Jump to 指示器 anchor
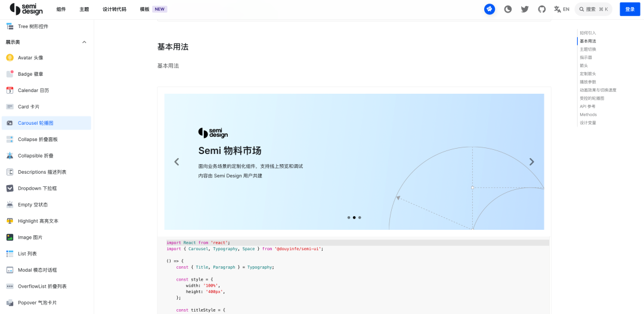 pyautogui.click(x=586, y=57)
